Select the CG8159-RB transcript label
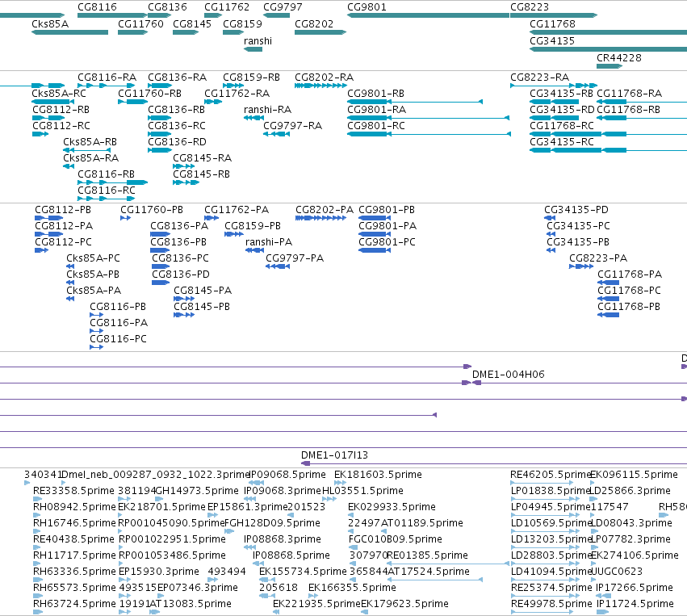Viewport: 687px width, 616px height. click(x=251, y=78)
